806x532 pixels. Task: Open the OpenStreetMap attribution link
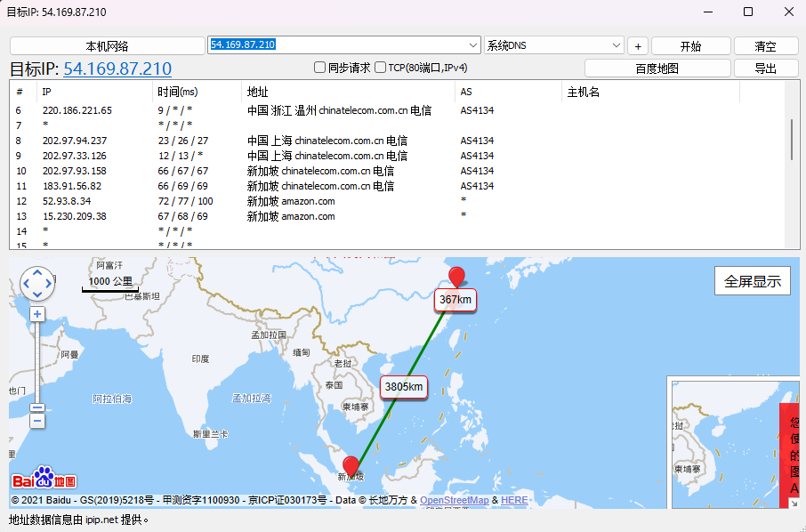tap(454, 501)
